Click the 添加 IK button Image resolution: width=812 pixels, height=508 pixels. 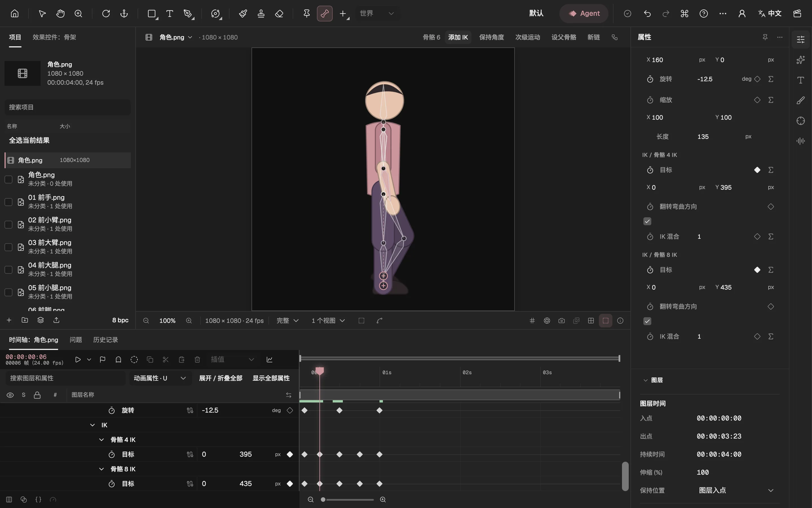[x=458, y=37]
